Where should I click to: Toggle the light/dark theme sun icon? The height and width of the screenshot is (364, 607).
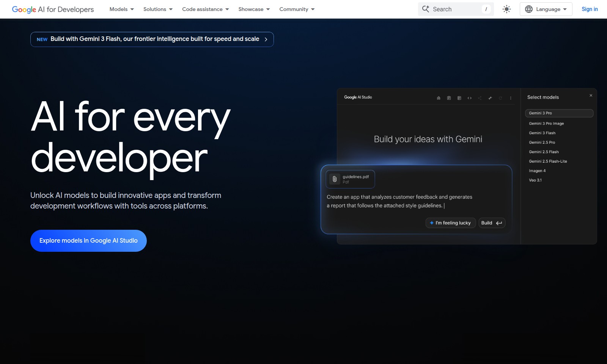pyautogui.click(x=507, y=9)
